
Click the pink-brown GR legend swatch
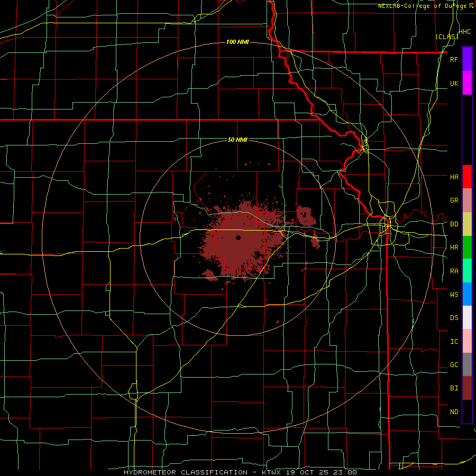click(x=467, y=200)
